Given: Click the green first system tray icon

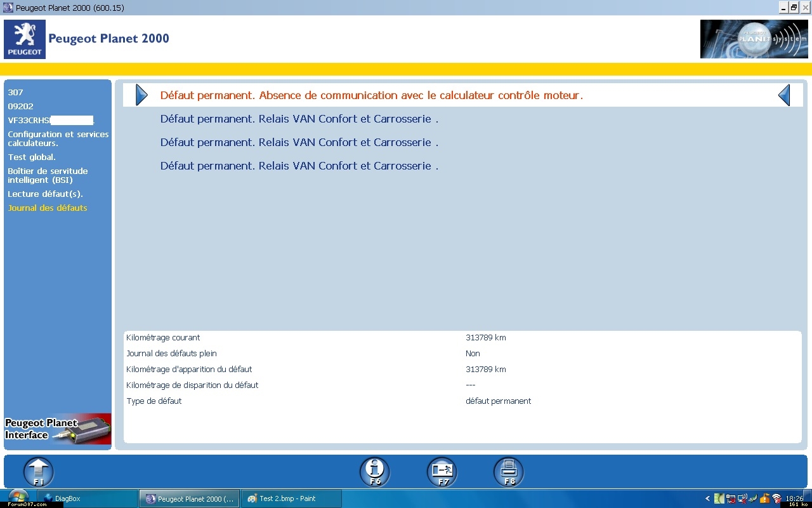Looking at the screenshot, I should (719, 498).
